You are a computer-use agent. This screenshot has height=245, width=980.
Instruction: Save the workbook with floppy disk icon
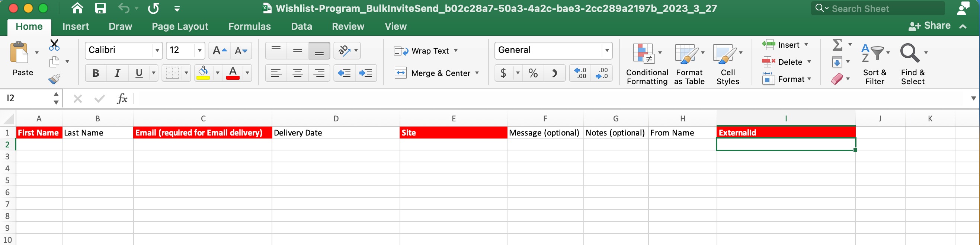tap(100, 8)
